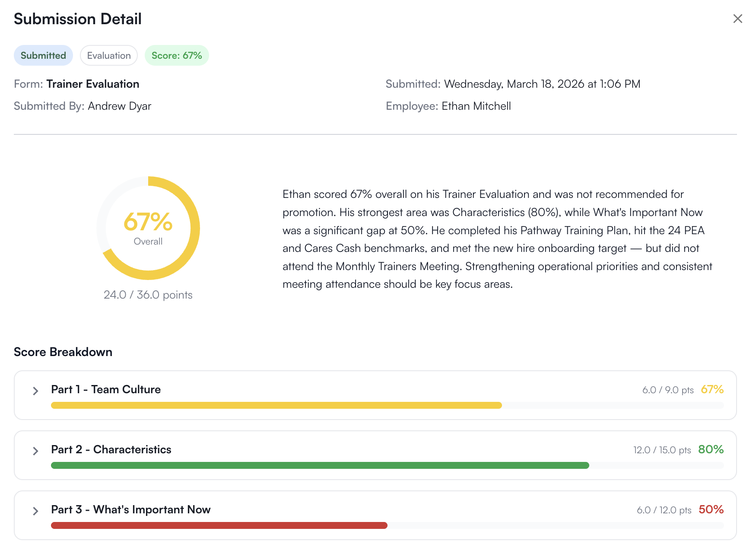Expand Part 2 - Characteristics chevron
This screenshot has width=756, height=560.
point(35,451)
